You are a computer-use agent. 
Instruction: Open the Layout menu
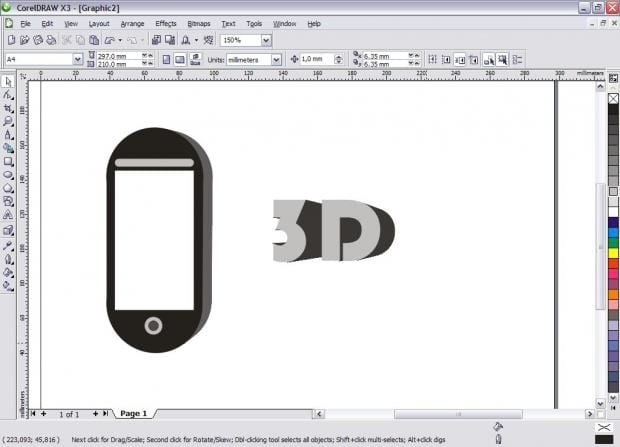99,24
